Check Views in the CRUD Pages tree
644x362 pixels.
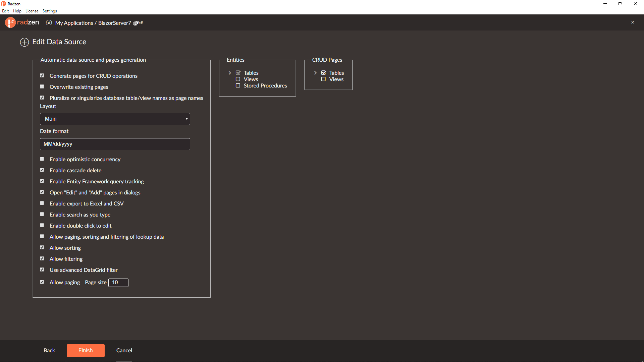[323, 79]
